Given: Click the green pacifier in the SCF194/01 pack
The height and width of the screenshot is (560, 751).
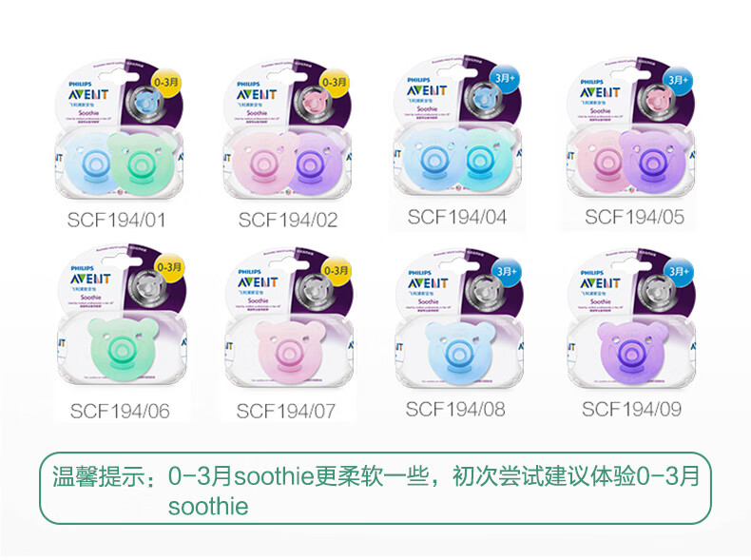Looking at the screenshot, I should coord(141,163).
